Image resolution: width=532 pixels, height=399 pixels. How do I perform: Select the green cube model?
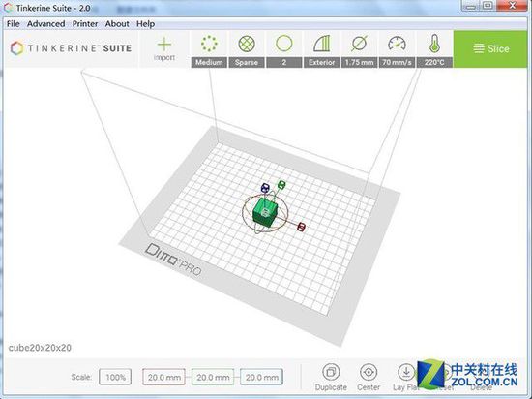(265, 212)
